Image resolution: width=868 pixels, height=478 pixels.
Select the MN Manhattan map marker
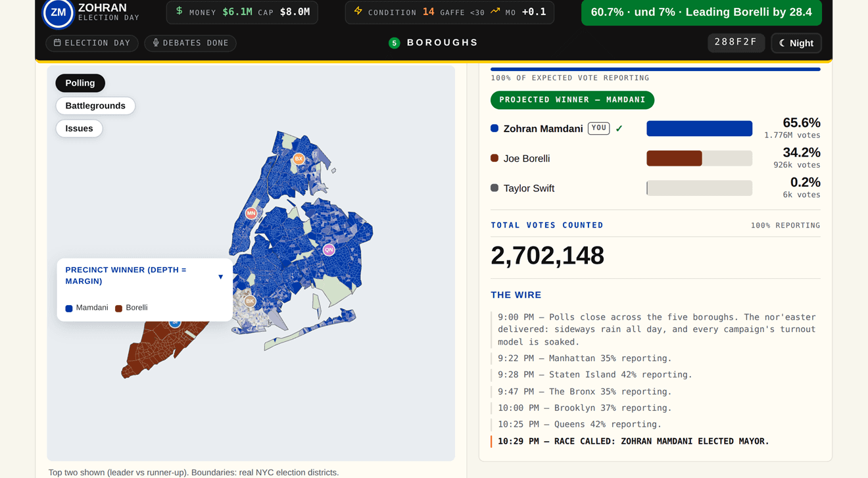(251, 213)
